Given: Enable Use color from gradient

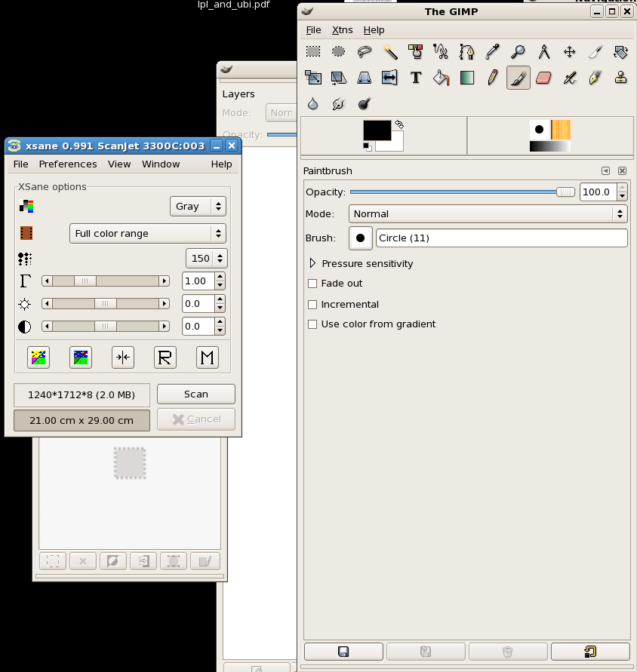Looking at the screenshot, I should [312, 324].
